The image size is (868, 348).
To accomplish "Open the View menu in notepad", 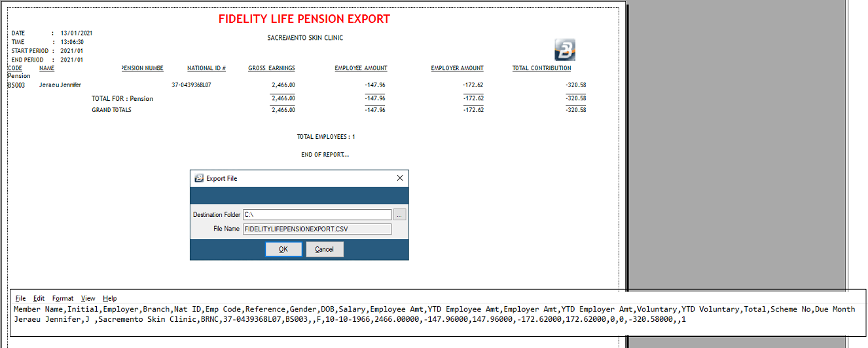I will [x=88, y=298].
